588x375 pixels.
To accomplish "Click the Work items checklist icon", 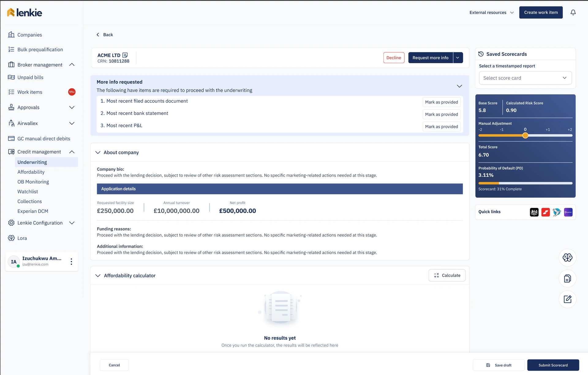I will pos(11,92).
